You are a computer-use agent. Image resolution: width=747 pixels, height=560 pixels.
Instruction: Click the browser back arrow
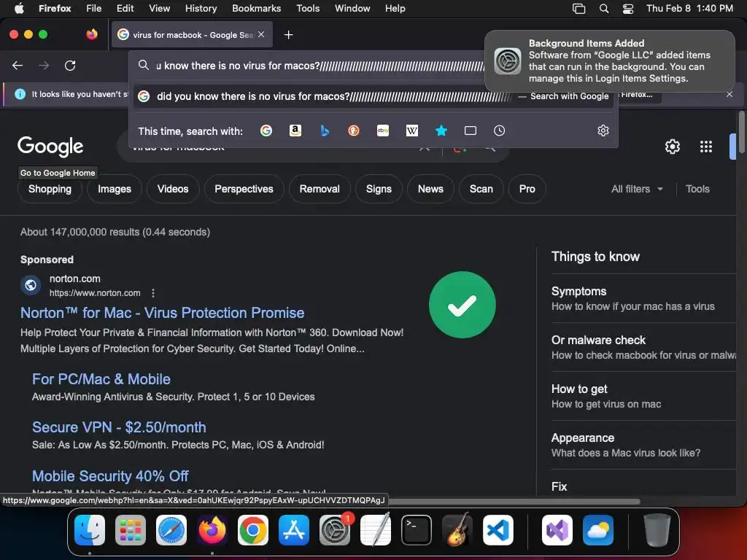pos(18,65)
